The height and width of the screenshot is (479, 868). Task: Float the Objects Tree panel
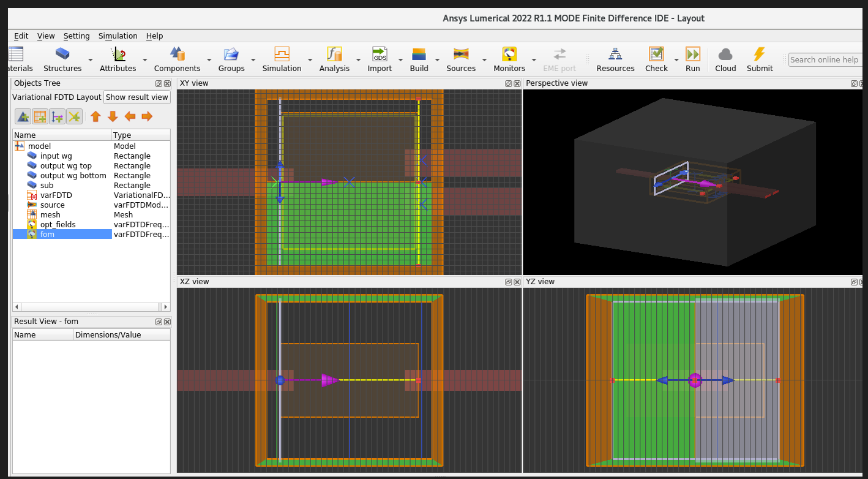(x=159, y=83)
